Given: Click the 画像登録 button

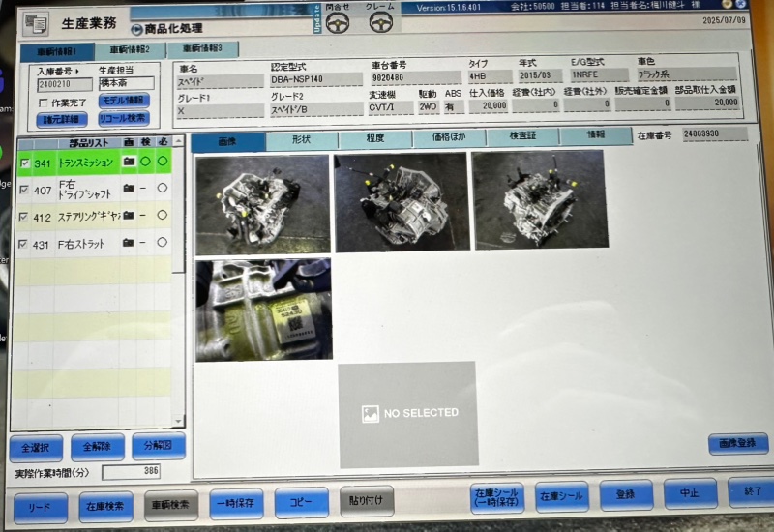Looking at the screenshot, I should [x=737, y=444].
